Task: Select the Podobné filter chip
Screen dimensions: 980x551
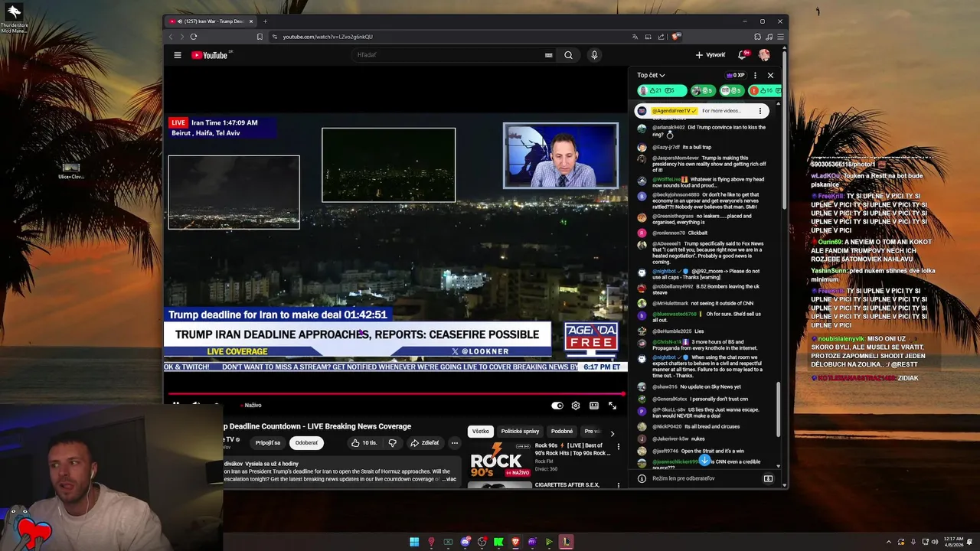Action: 562,432
